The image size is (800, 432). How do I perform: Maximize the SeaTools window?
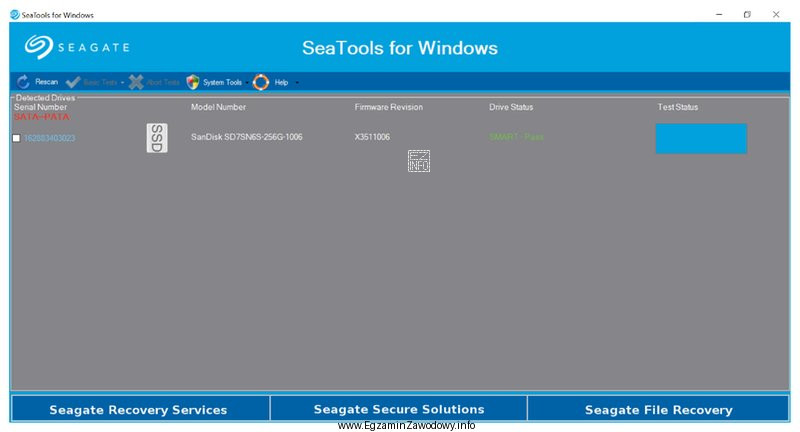pos(747,14)
